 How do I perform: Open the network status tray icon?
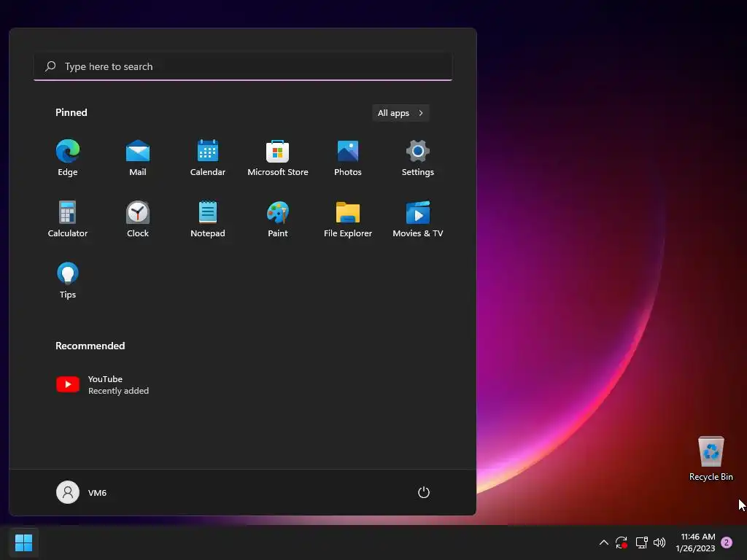click(641, 542)
